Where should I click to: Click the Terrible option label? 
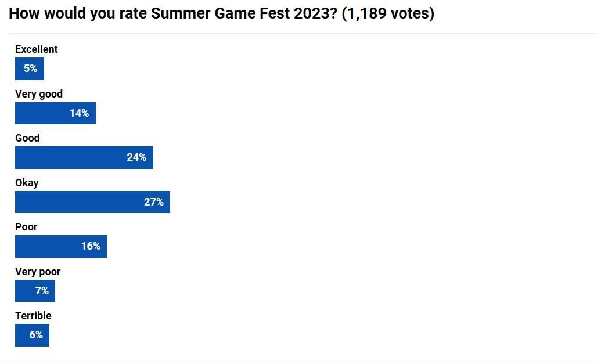tap(33, 316)
